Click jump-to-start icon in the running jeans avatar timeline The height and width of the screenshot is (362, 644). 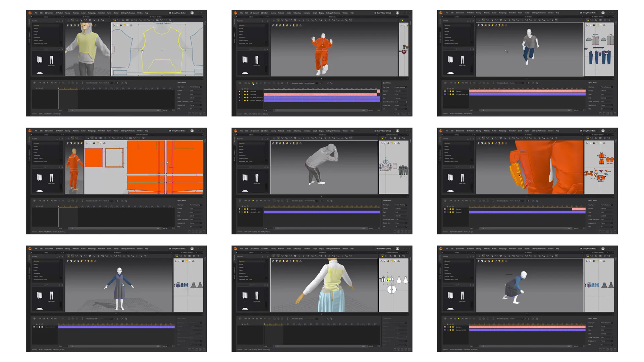pyautogui.click(x=451, y=83)
